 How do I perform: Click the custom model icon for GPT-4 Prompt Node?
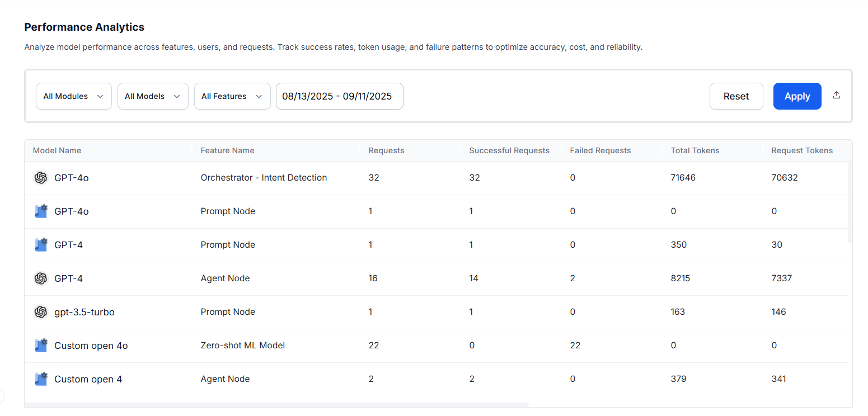(x=41, y=244)
